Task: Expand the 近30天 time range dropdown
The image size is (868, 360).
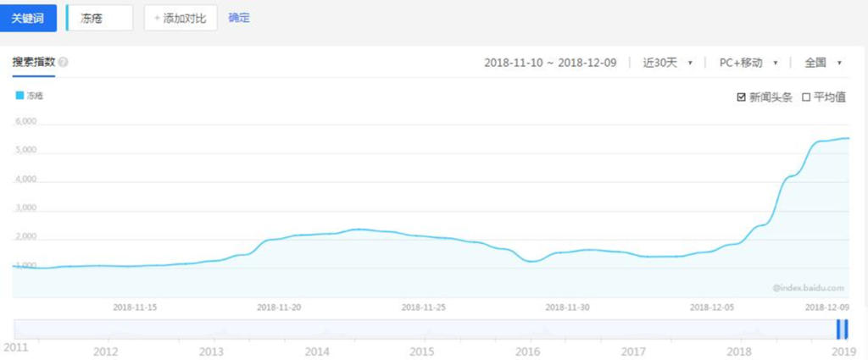Action: click(667, 63)
